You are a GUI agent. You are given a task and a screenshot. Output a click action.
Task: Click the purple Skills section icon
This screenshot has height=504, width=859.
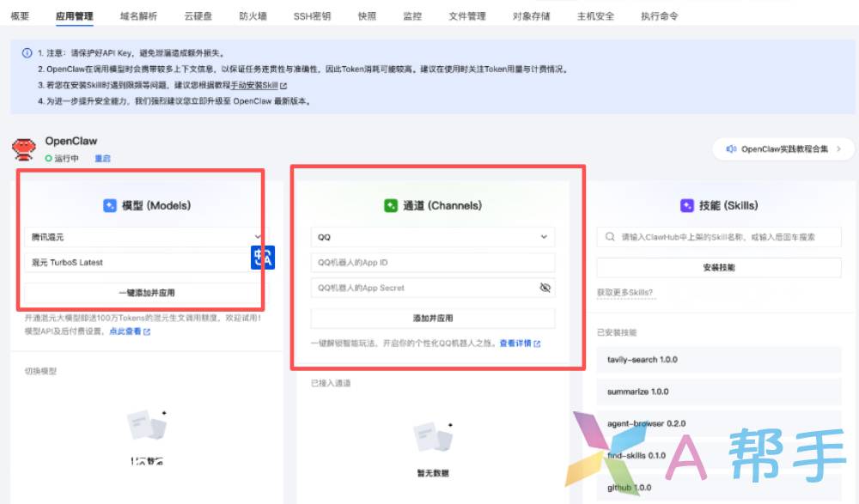(686, 206)
